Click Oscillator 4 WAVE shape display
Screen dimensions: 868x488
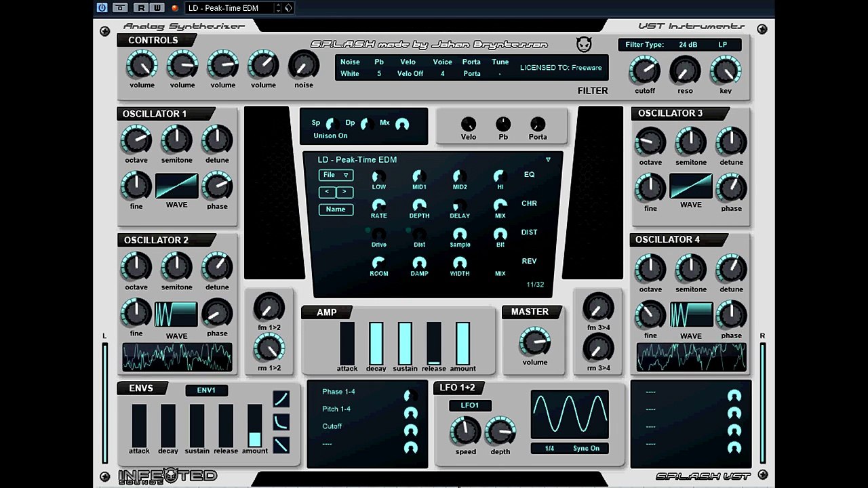(691, 314)
